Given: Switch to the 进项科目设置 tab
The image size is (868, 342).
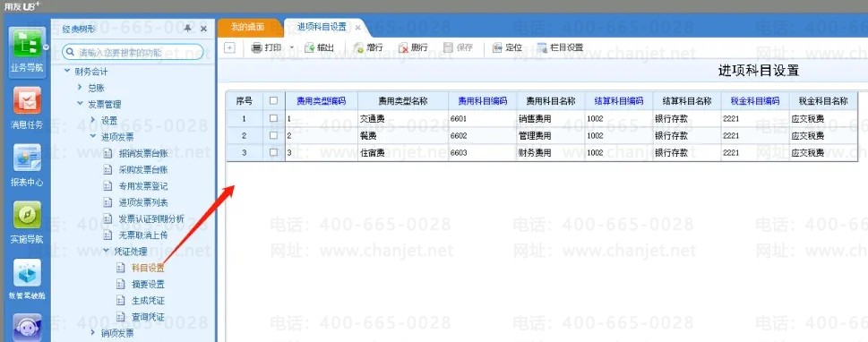Looking at the screenshot, I should [x=322, y=27].
